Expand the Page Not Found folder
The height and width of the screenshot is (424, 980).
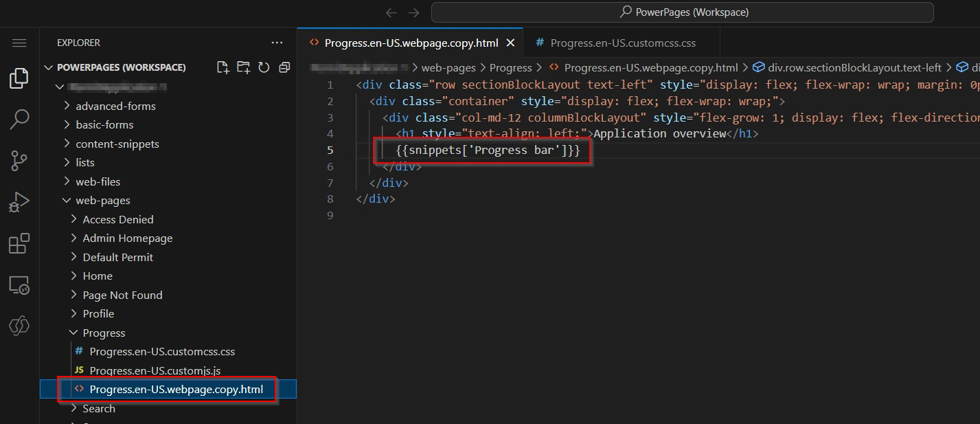click(122, 295)
